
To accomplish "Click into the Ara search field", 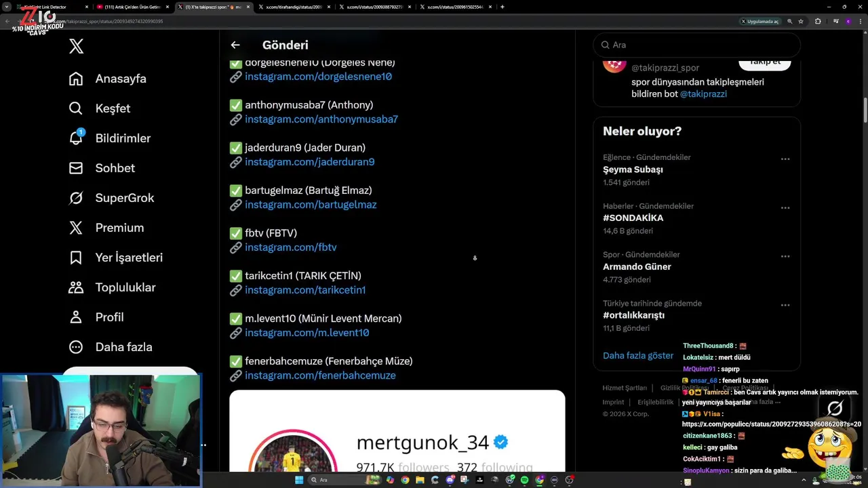I will 696,45.
